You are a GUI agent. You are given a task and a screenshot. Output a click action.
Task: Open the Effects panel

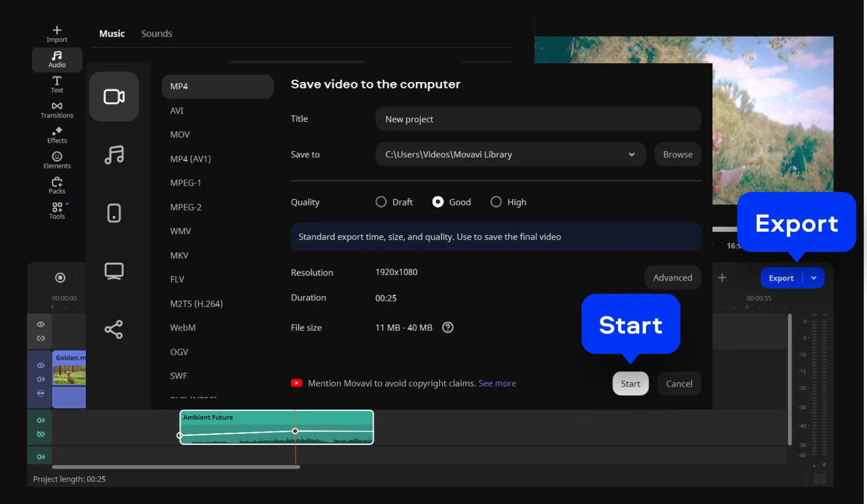(x=57, y=135)
